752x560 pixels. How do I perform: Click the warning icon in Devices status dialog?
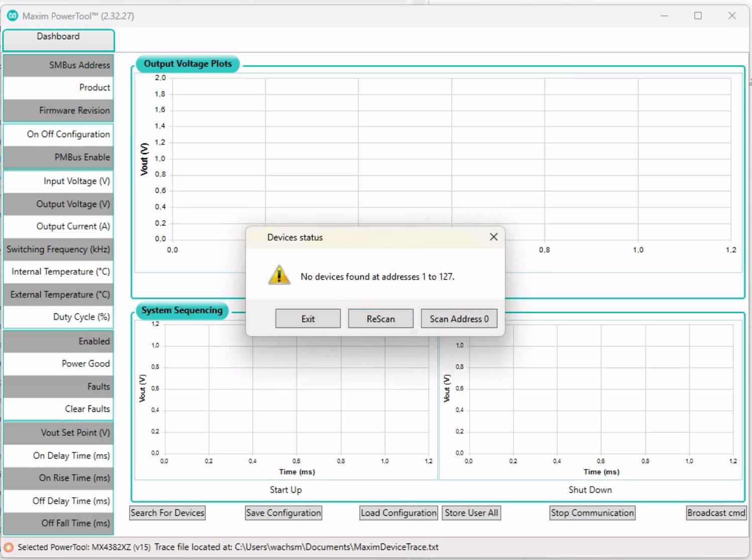279,275
